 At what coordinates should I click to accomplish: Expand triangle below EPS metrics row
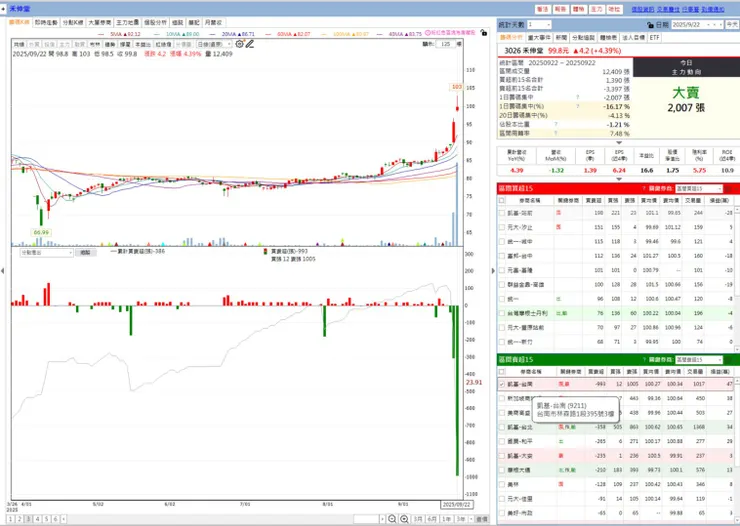pyautogui.click(x=619, y=179)
